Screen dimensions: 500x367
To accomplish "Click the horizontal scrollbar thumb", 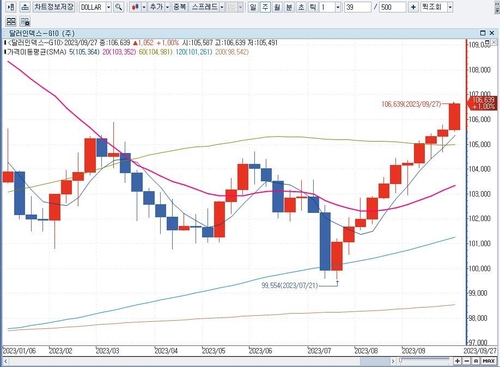I will (375, 361).
